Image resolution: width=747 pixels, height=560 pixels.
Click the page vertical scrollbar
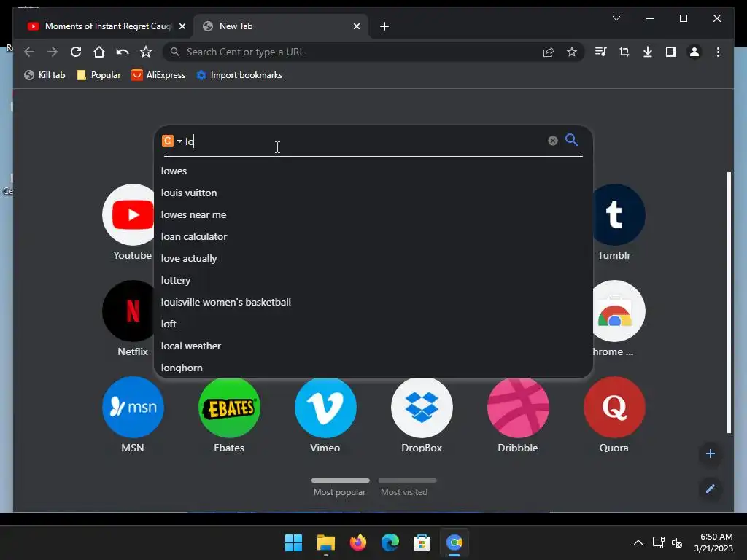pyautogui.click(x=729, y=303)
